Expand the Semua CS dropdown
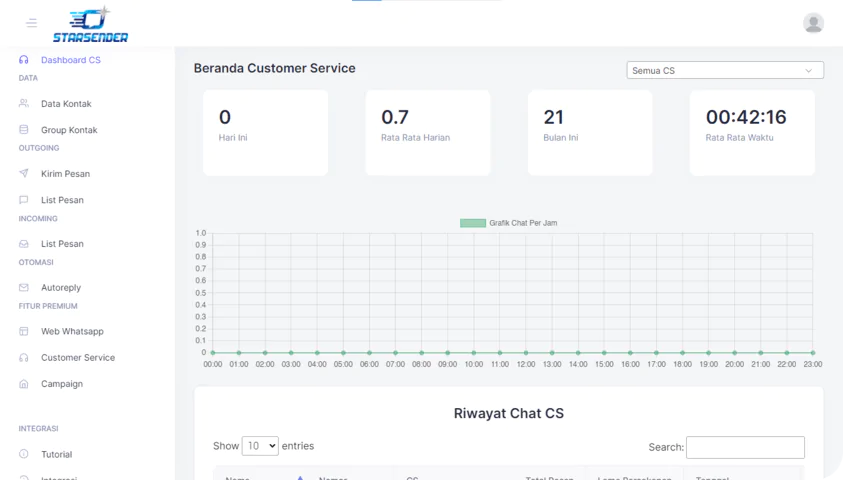 pyautogui.click(x=725, y=71)
